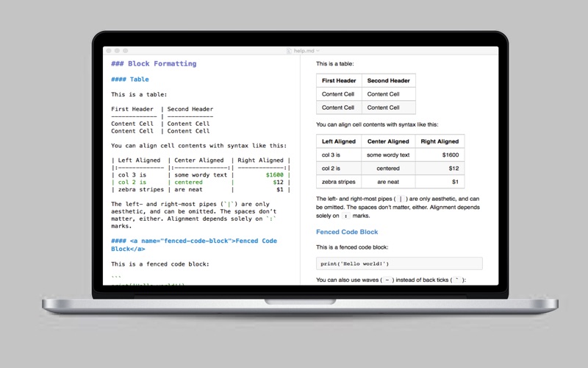The image size is (588, 368).
Task: Click the inline code colon before 'marks.' in preview
Action: pyautogui.click(x=345, y=216)
